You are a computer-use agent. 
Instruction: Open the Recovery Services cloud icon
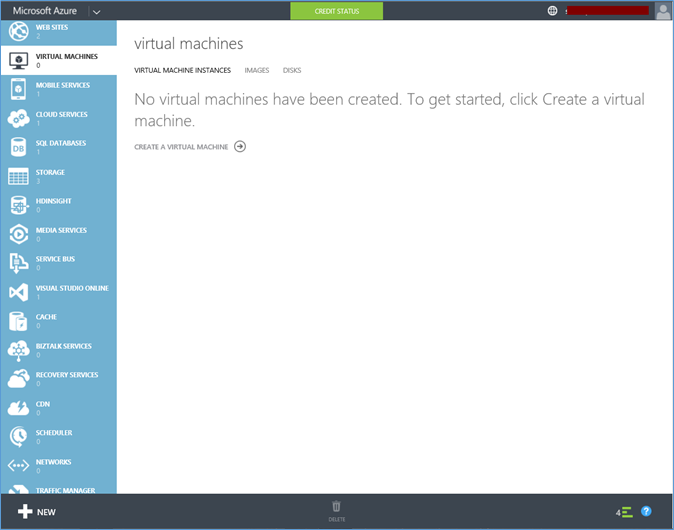tap(18, 379)
